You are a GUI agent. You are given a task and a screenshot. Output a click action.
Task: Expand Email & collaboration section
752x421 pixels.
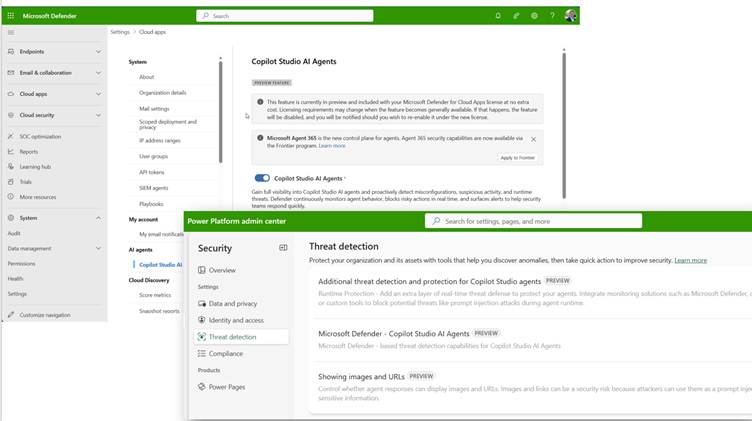tap(98, 73)
